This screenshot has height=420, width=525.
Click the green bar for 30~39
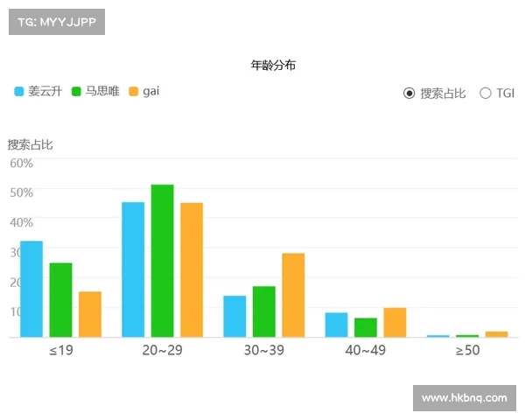pos(264,311)
